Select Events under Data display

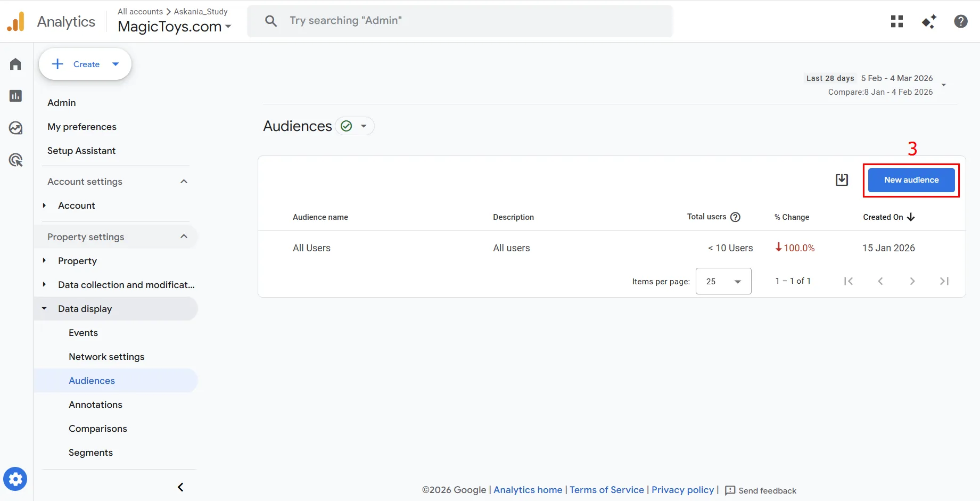pyautogui.click(x=83, y=333)
